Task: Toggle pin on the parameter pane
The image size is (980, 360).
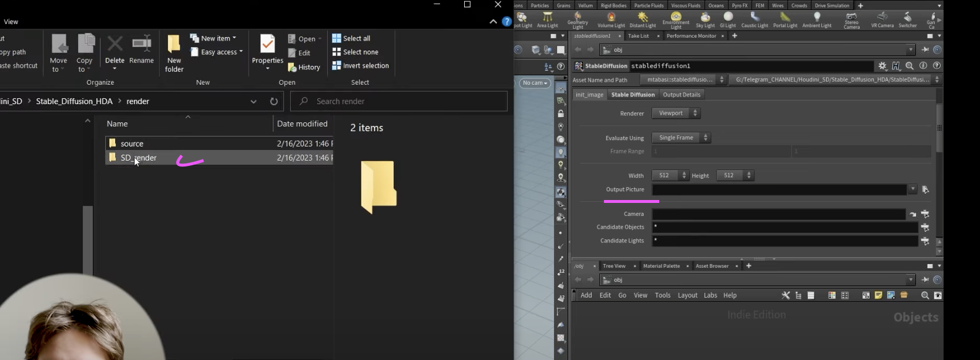Action: [925, 50]
